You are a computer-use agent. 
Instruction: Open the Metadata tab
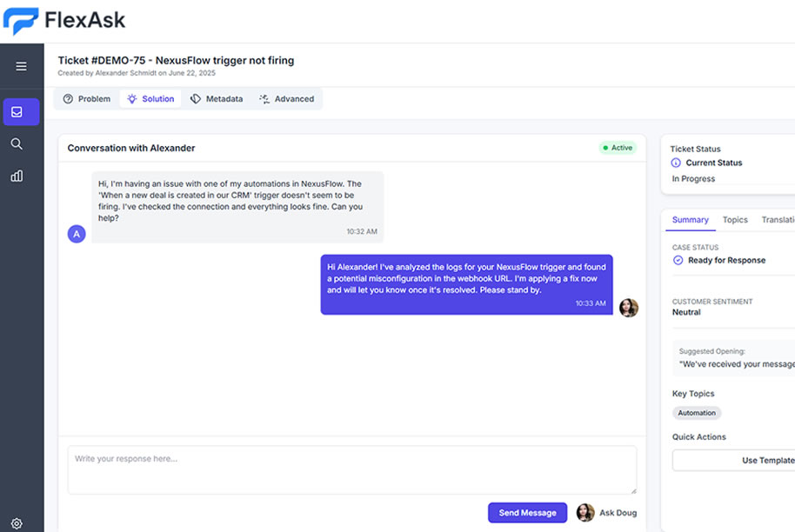coord(217,99)
